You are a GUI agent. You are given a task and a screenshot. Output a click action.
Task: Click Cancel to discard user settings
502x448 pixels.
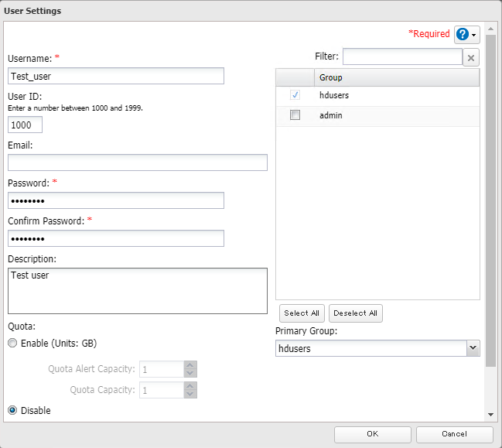pos(454,434)
